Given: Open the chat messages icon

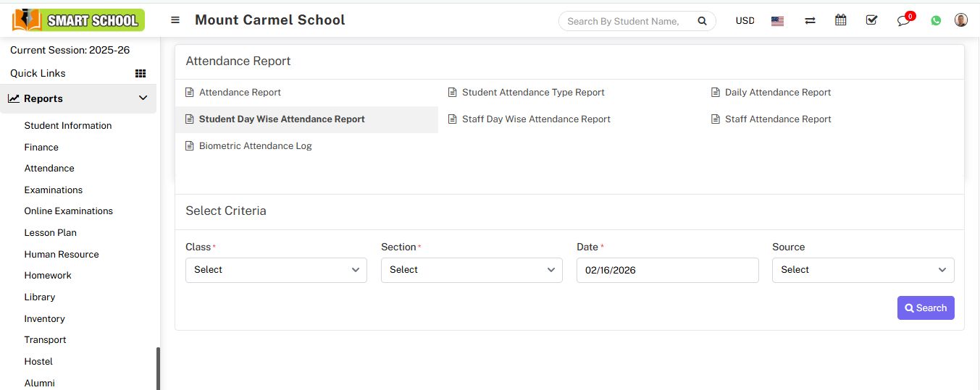Looking at the screenshot, I should click(x=903, y=21).
